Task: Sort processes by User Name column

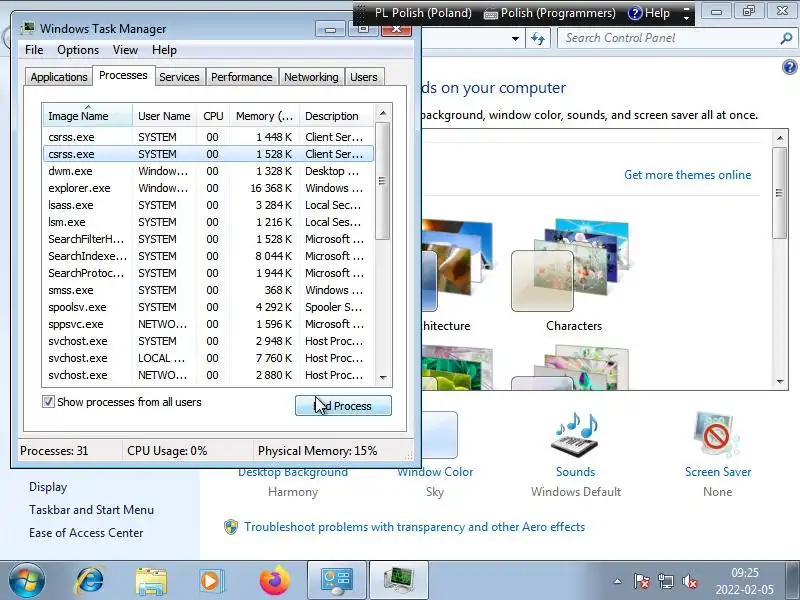Action: point(164,116)
